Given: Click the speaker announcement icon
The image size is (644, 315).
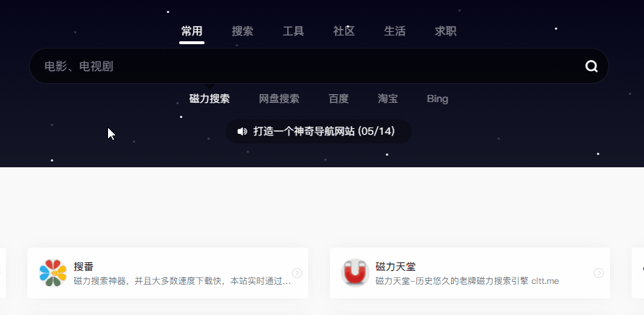Looking at the screenshot, I should (x=242, y=131).
